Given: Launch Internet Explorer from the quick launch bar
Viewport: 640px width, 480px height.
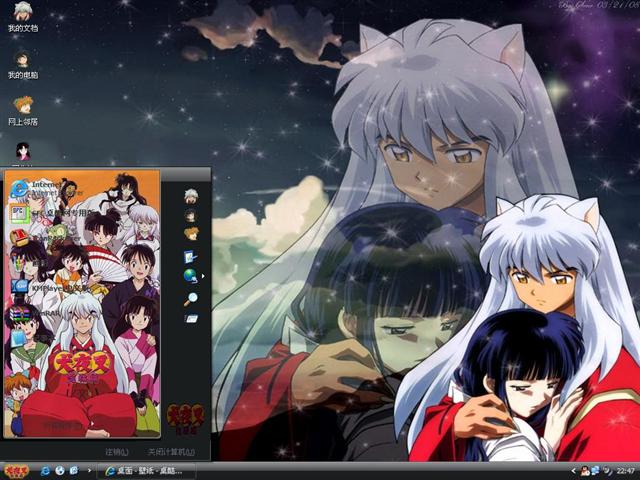Looking at the screenshot, I should point(45,471).
